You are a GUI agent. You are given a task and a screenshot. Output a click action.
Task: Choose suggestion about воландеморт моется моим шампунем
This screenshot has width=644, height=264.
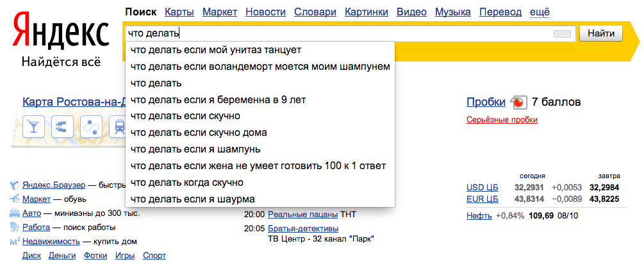[260, 67]
